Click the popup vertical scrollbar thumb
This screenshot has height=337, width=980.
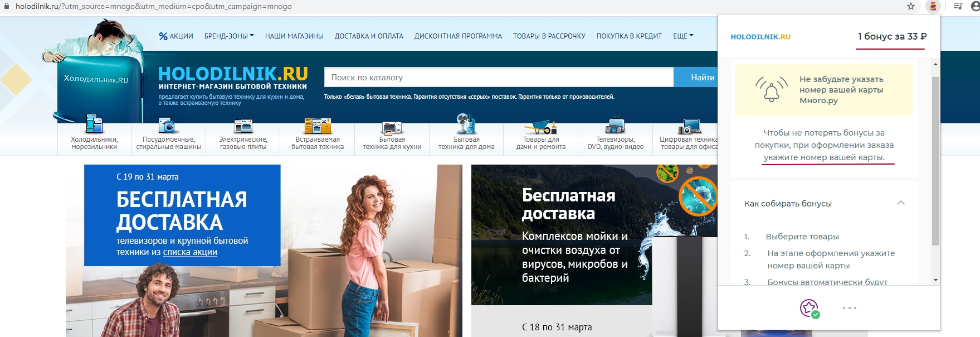935,161
